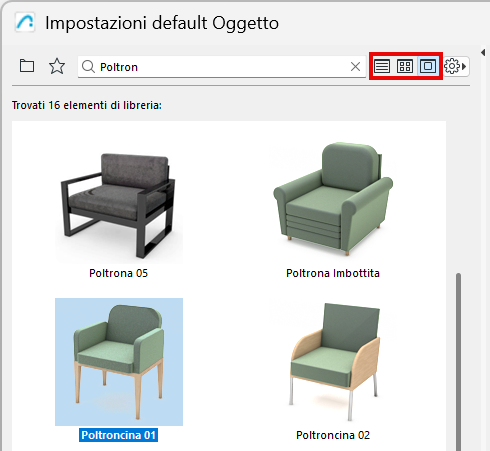Viewport: 490px width, 451px height.
Task: Switch to list view mode
Action: pyautogui.click(x=382, y=66)
